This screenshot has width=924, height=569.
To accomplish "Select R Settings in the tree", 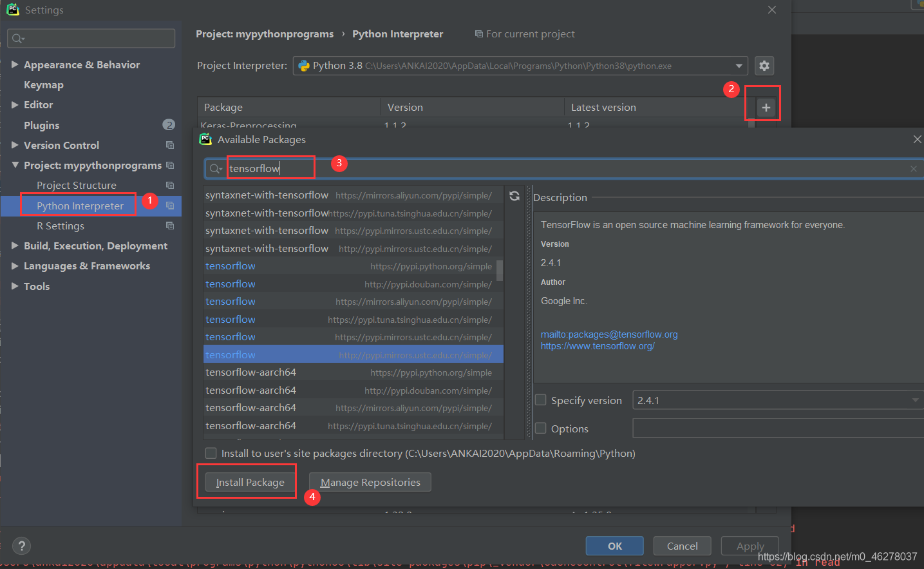I will pyautogui.click(x=61, y=226).
